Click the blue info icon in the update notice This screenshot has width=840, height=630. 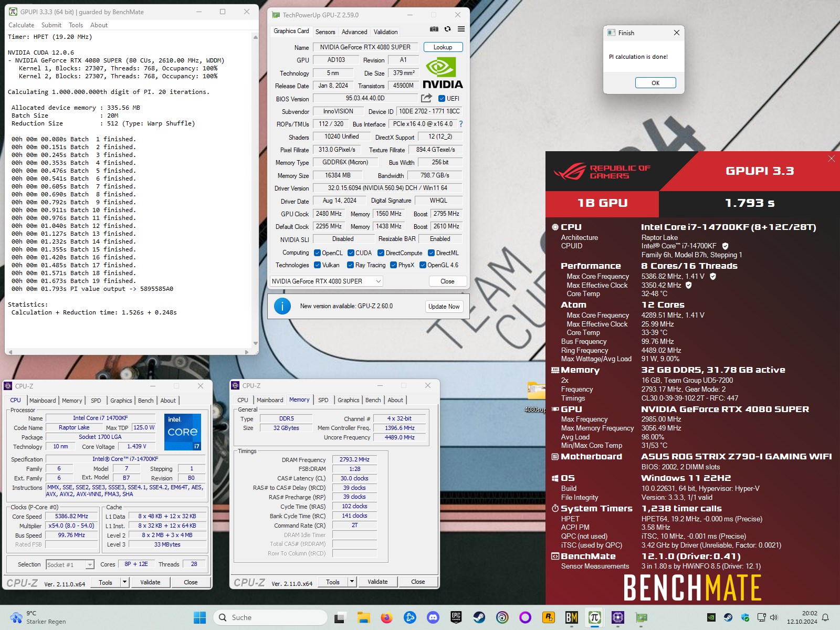[x=282, y=306]
